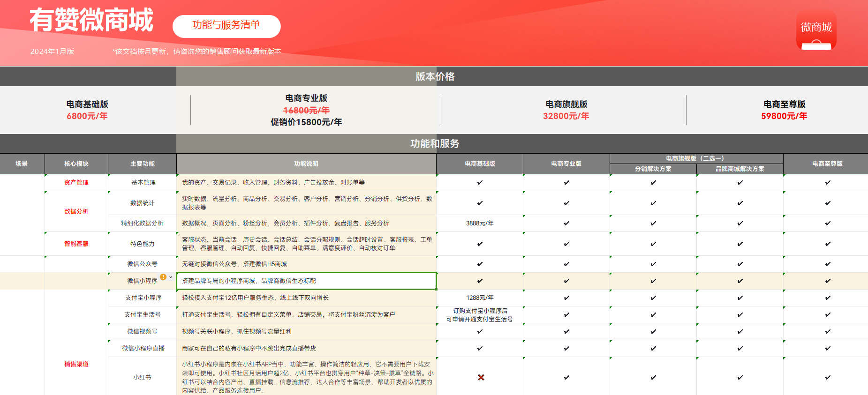The width and height of the screenshot is (868, 395).
Task: Click the description beginning 数据概况、页面分析
Action: [x=306, y=223]
